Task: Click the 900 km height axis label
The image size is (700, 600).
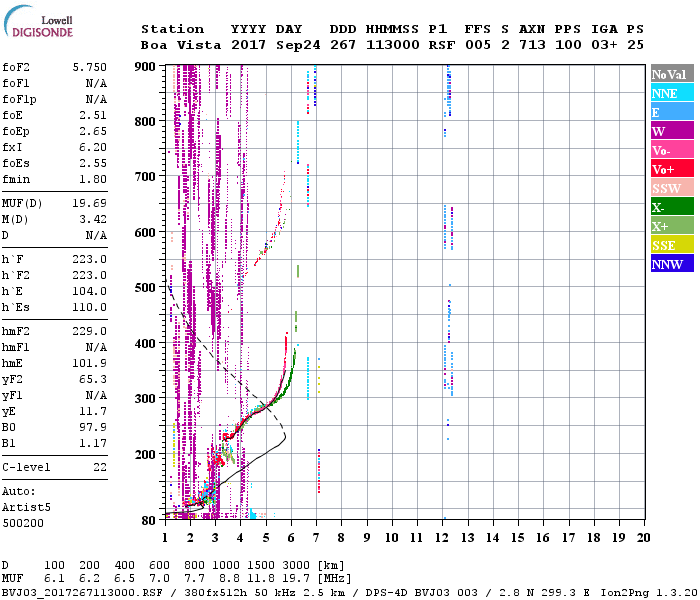Action: (145, 67)
